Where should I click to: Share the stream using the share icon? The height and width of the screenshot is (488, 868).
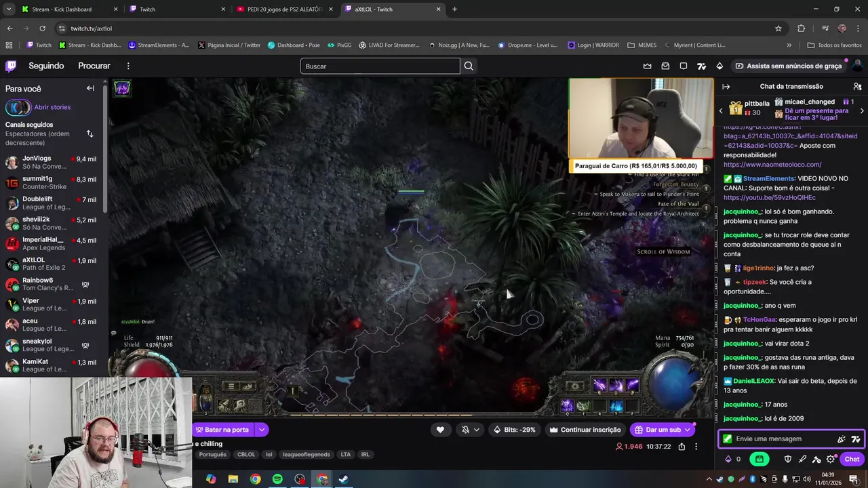point(682,447)
